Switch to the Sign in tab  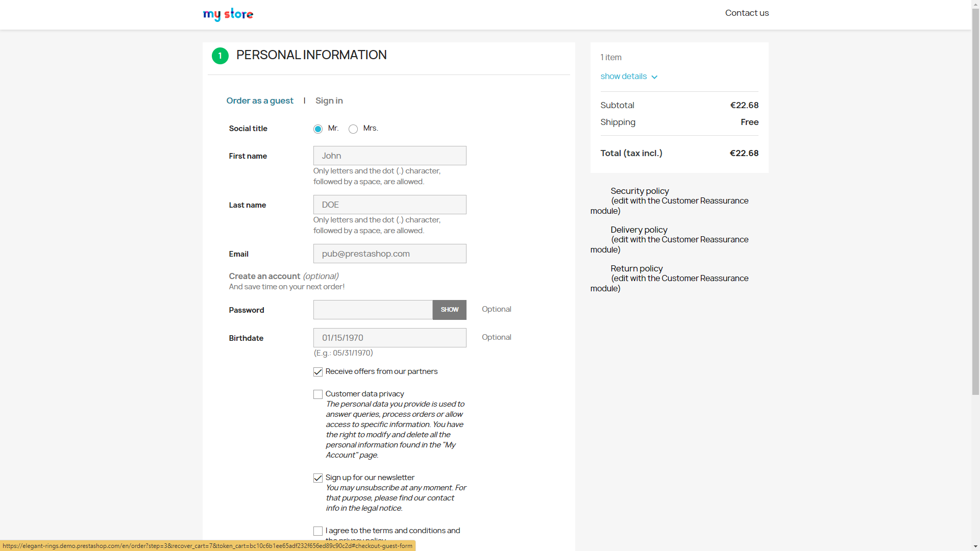pos(329,101)
